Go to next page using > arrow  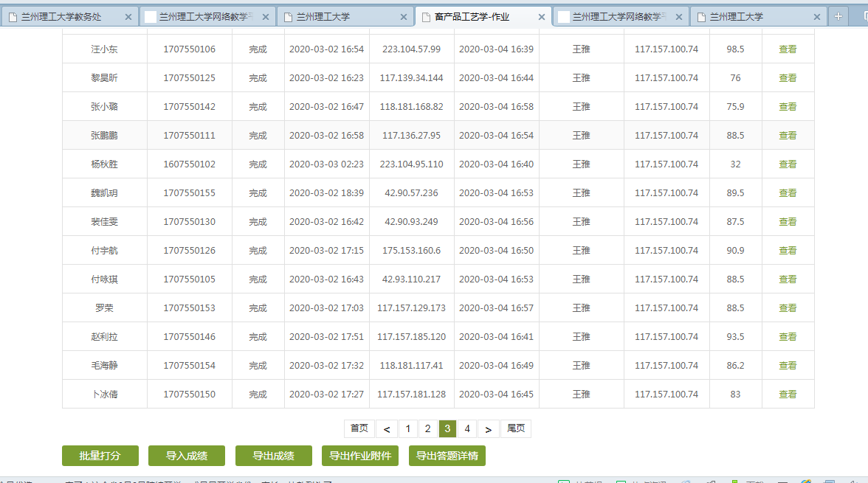point(488,429)
